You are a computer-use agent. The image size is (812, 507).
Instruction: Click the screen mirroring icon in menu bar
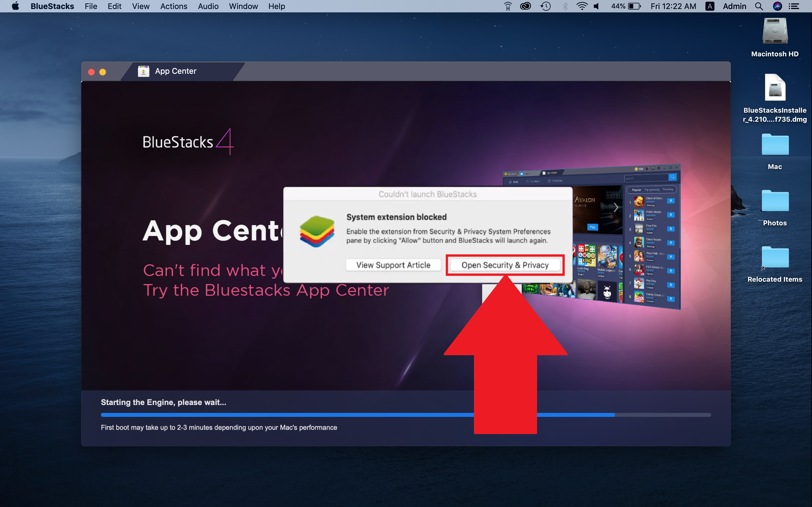click(507, 6)
